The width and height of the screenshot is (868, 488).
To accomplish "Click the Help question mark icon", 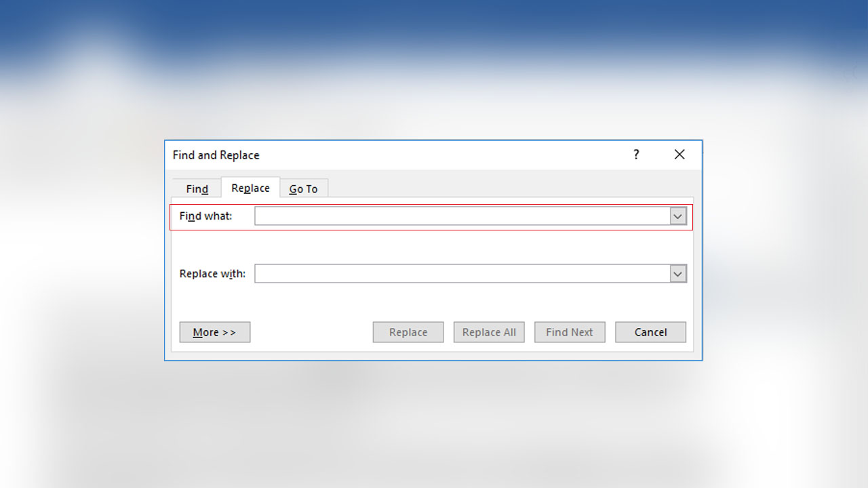I will click(636, 155).
